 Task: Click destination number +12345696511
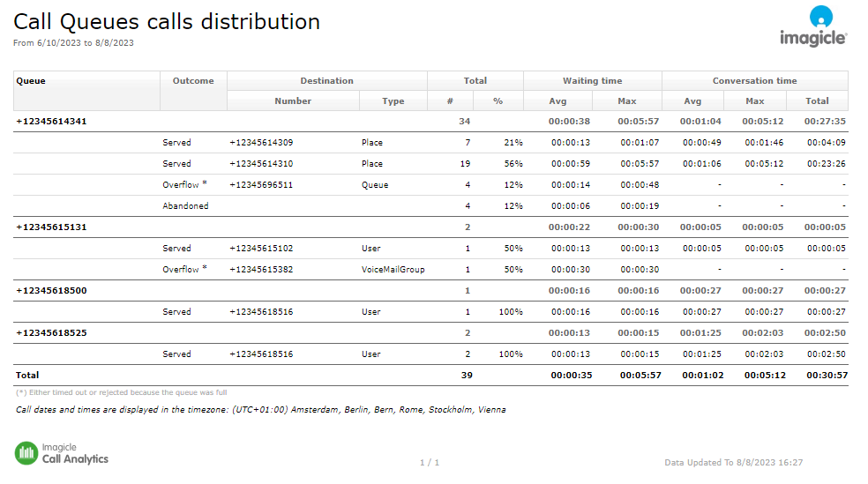[261, 185]
